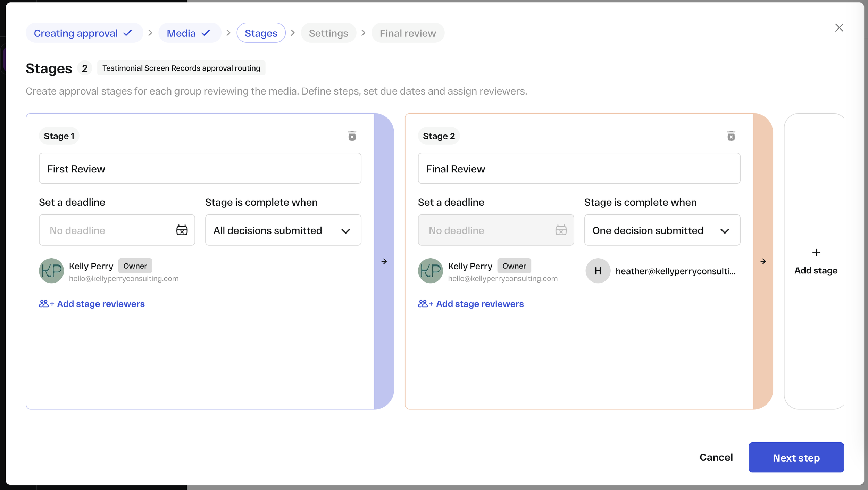Delete Stage 1 using its trash icon
The width and height of the screenshot is (868, 490).
(352, 136)
